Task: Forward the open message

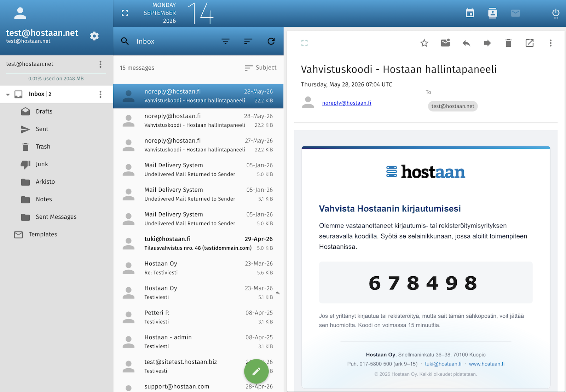Action: coord(487,43)
